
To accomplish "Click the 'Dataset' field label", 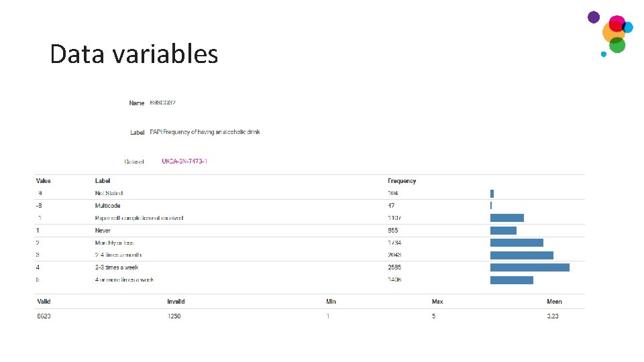I will [x=134, y=162].
